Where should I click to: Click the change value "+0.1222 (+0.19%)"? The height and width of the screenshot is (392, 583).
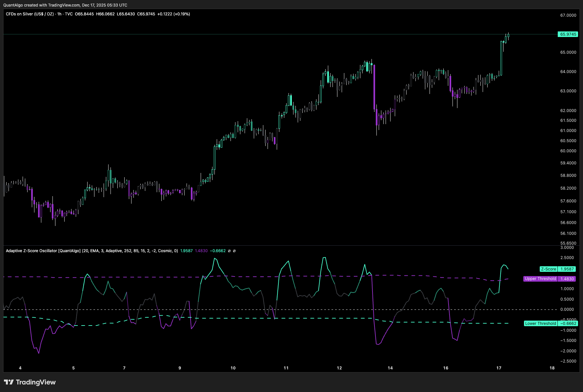tap(174, 14)
